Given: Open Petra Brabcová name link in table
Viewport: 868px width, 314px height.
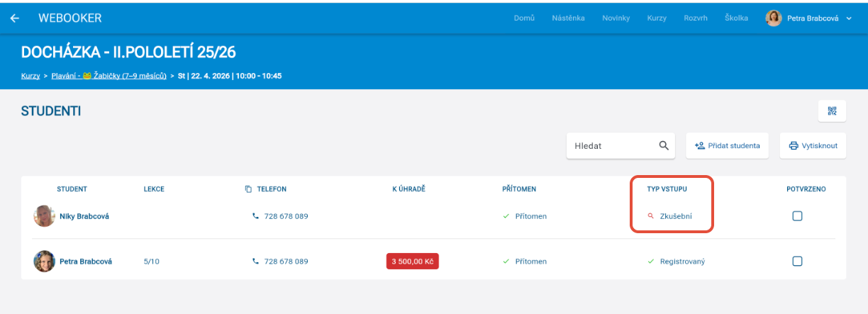Looking at the screenshot, I should coord(86,262).
